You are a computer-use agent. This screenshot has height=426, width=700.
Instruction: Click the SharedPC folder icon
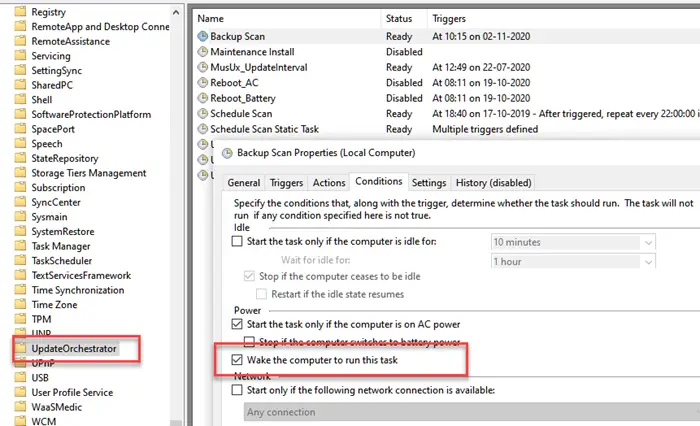[x=20, y=85]
